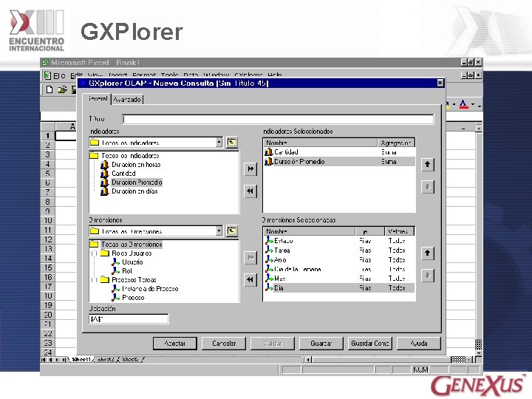This screenshot has width=532, height=399.
Task: Open the Indicadores folder dropdown
Action: pos(219,142)
